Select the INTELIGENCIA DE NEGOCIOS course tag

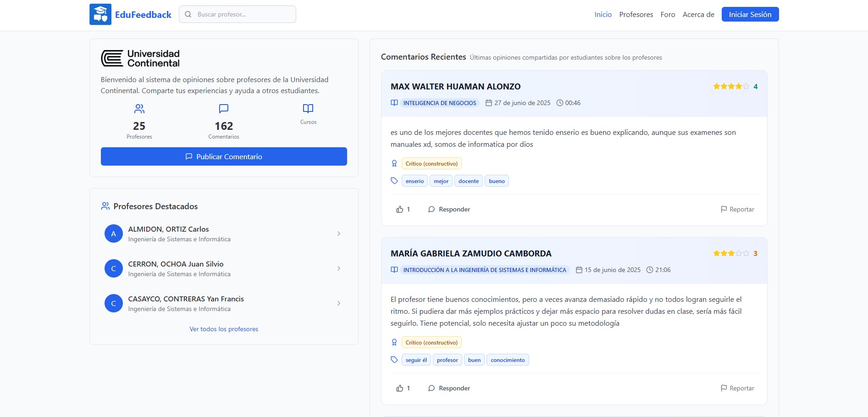click(x=440, y=103)
